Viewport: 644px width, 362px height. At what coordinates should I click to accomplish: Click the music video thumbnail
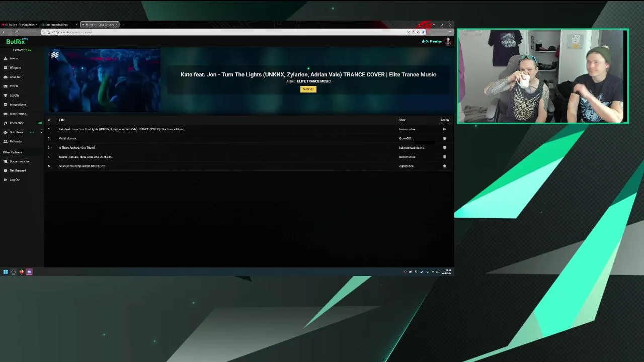coord(105,80)
